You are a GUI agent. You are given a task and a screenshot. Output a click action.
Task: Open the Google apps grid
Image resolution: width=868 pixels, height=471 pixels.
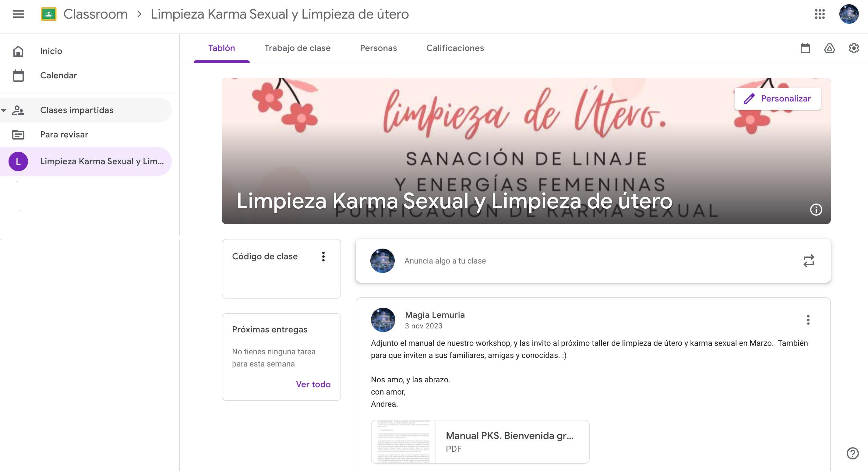click(820, 14)
